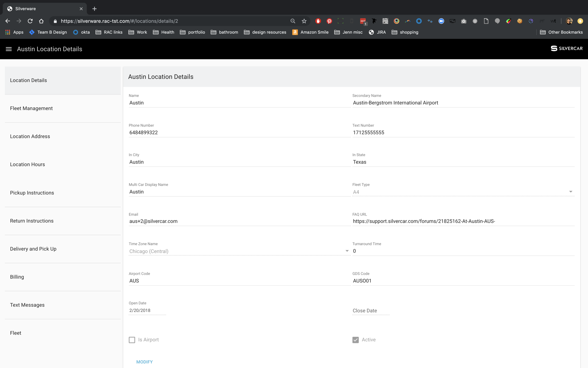Open the RAC links bookmark folder
The width and height of the screenshot is (588, 368).
(x=109, y=32)
